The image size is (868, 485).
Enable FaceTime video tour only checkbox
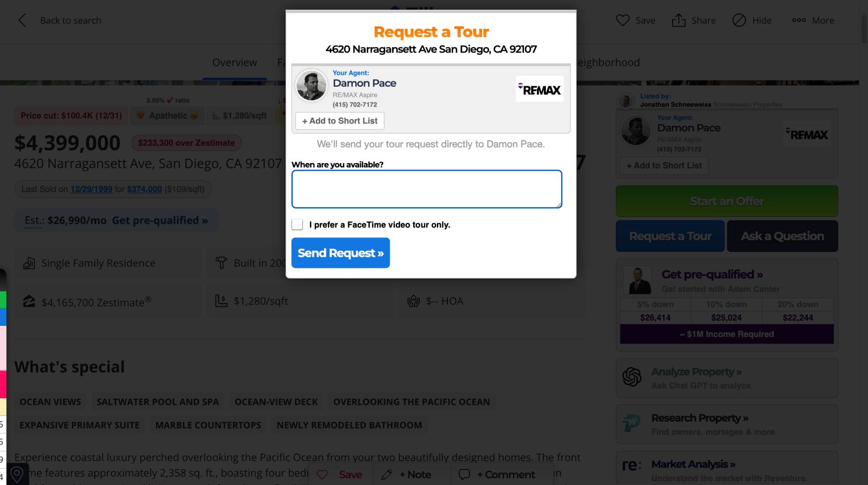[x=298, y=224]
